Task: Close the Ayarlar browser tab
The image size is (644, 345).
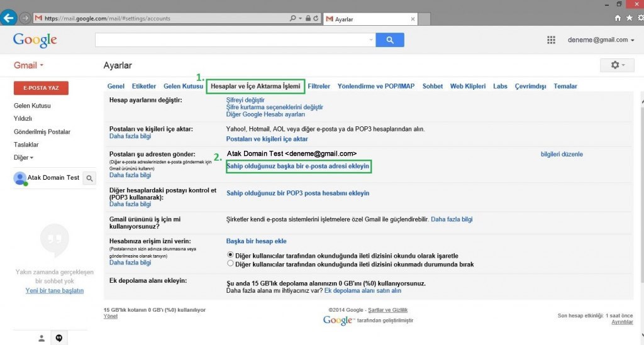Action: pos(413,19)
